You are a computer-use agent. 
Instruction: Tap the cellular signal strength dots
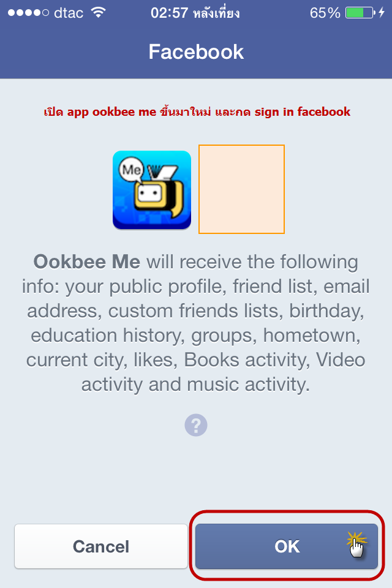[x=23, y=13]
